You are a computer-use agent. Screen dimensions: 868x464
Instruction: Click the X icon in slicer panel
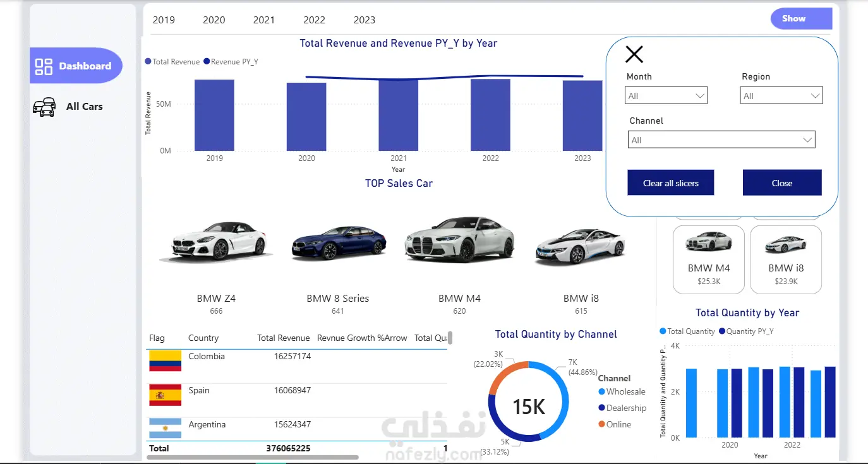(634, 54)
